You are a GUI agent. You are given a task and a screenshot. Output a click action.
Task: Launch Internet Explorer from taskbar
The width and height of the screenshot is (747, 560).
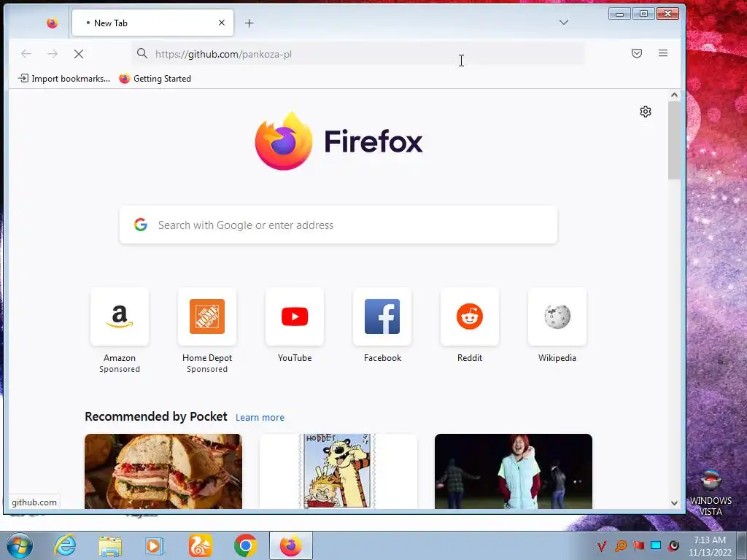click(x=65, y=545)
